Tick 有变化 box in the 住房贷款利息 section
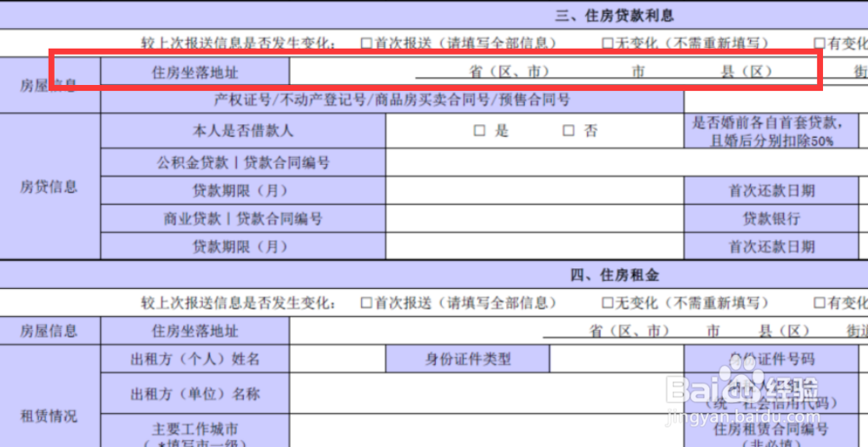Image resolution: width=868 pixels, height=447 pixels. pos(819,43)
